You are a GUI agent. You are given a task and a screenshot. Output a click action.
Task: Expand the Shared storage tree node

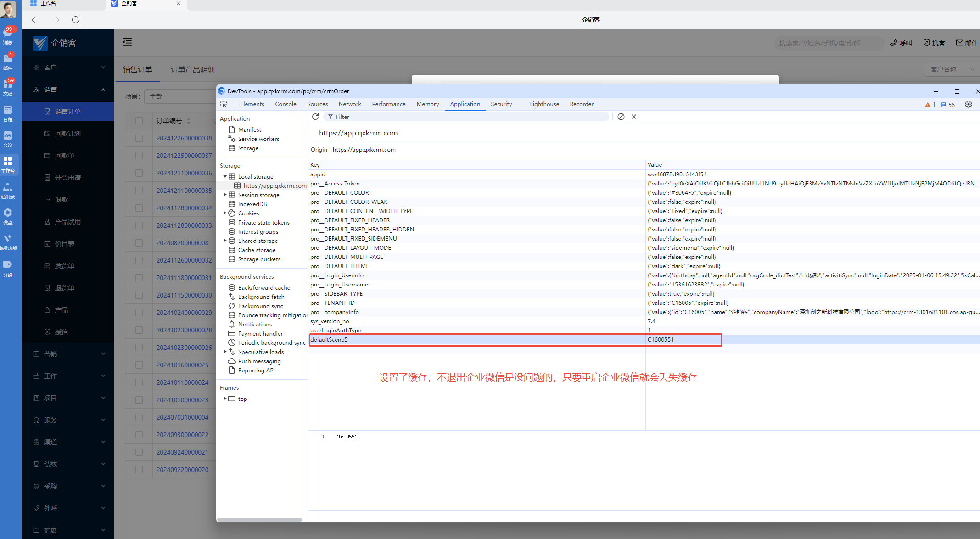click(x=225, y=241)
